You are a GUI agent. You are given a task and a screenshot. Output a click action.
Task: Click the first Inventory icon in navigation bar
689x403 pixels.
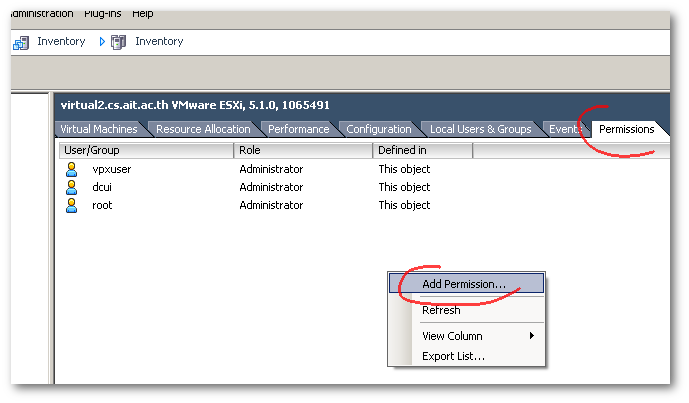click(x=21, y=42)
